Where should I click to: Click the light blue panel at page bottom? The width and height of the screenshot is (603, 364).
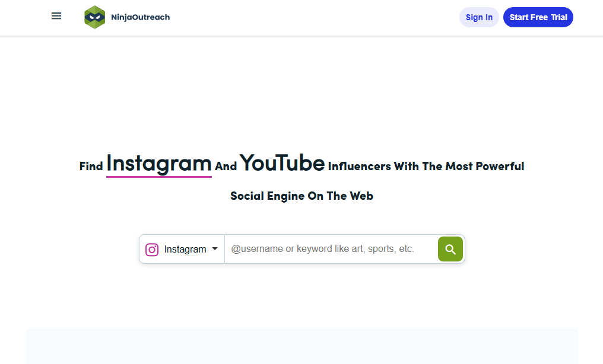point(301,347)
